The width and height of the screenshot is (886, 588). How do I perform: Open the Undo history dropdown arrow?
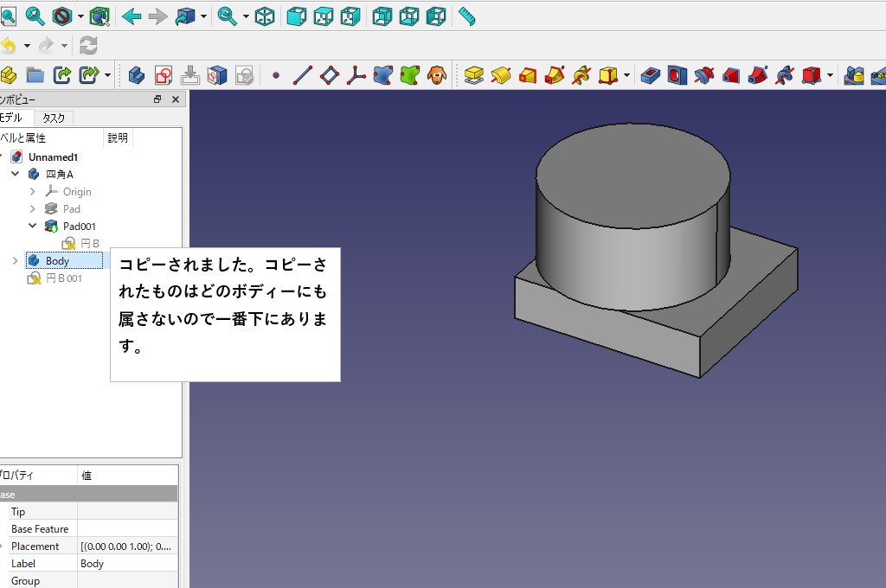coord(27,46)
